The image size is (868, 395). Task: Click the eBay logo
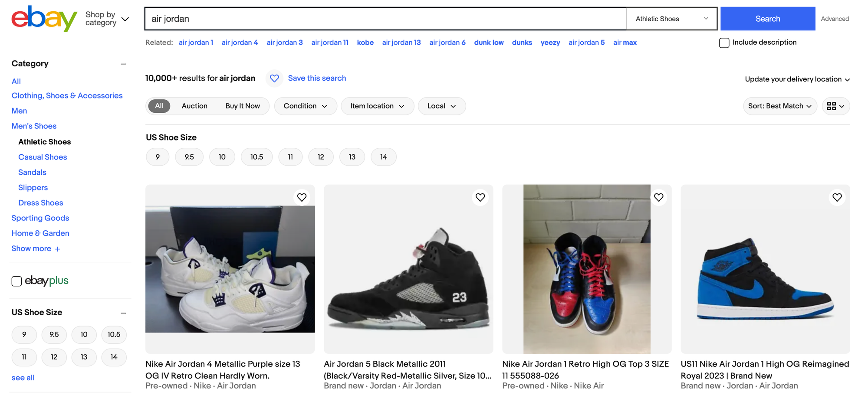tap(44, 19)
